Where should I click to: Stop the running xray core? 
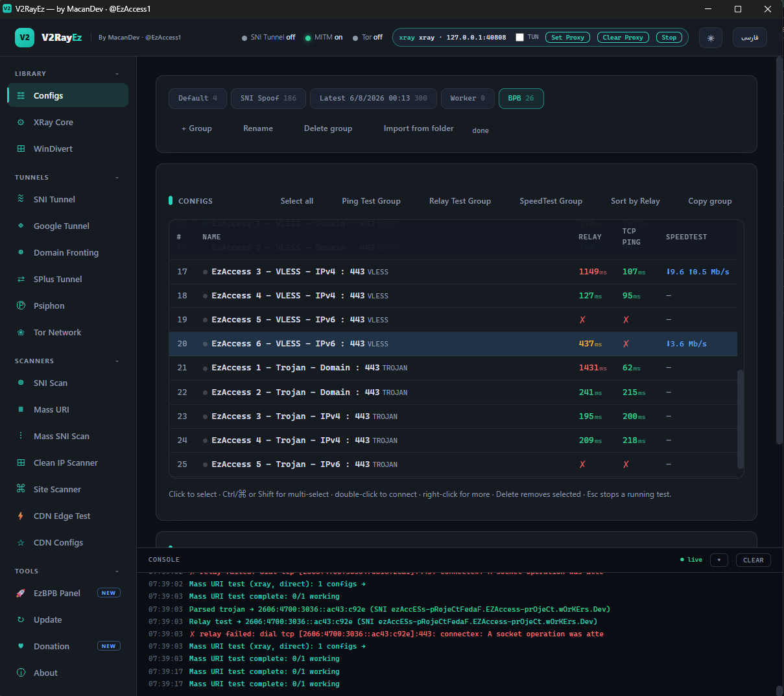[x=669, y=38]
